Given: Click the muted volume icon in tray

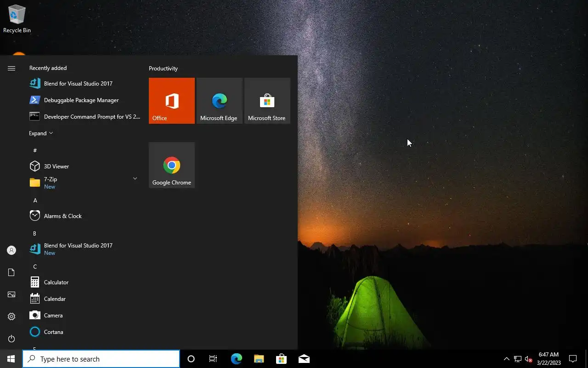Looking at the screenshot, I should (x=528, y=359).
